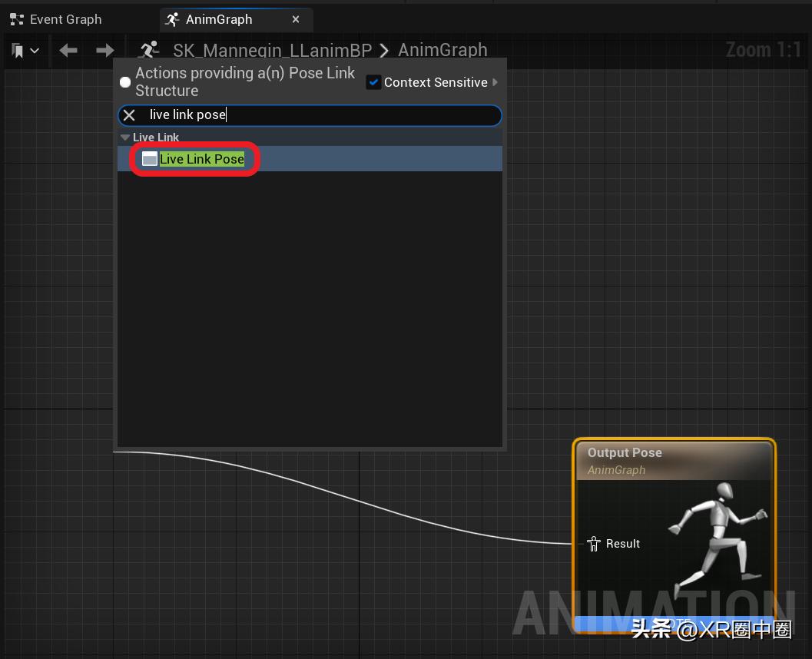
Task: Close the AnimGraph tab
Action: coord(296,19)
